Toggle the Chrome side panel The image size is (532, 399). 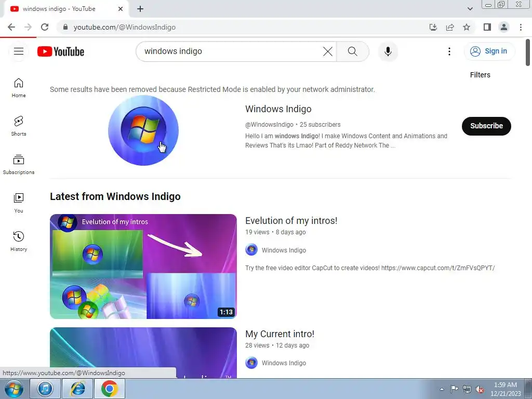pos(487,27)
